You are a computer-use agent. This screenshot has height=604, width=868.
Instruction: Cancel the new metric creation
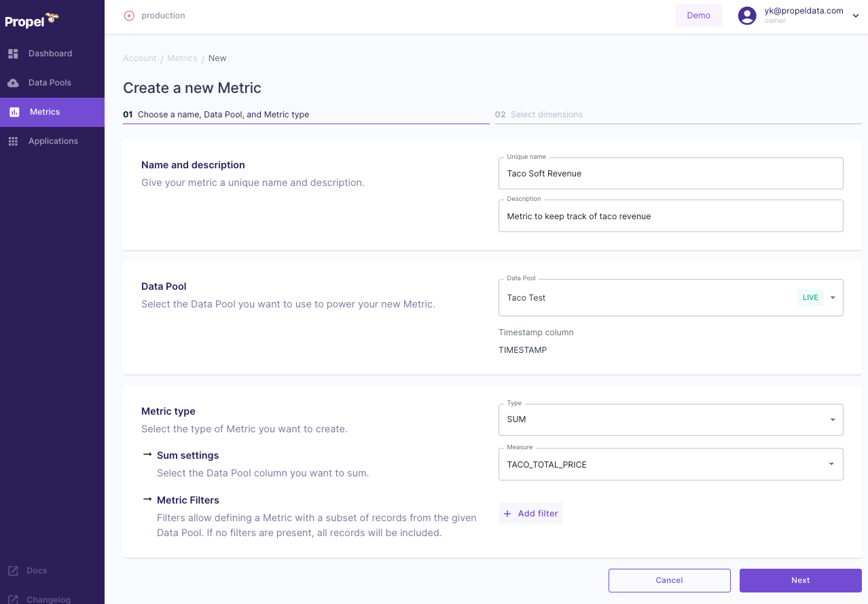[669, 580]
